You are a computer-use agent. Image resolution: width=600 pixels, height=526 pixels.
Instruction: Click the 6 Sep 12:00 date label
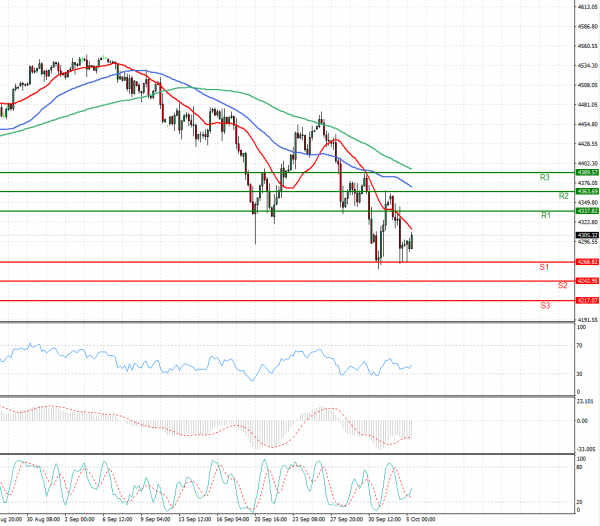pos(117,519)
